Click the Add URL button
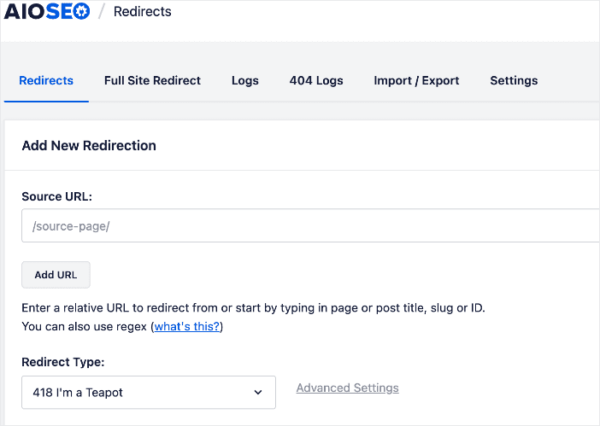Viewport: 600px width, 426px height. (x=56, y=275)
